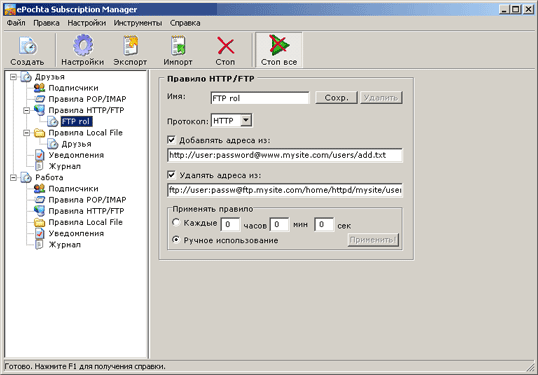538x375 pixels.
Task: Open the Правка menu
Action: point(46,23)
